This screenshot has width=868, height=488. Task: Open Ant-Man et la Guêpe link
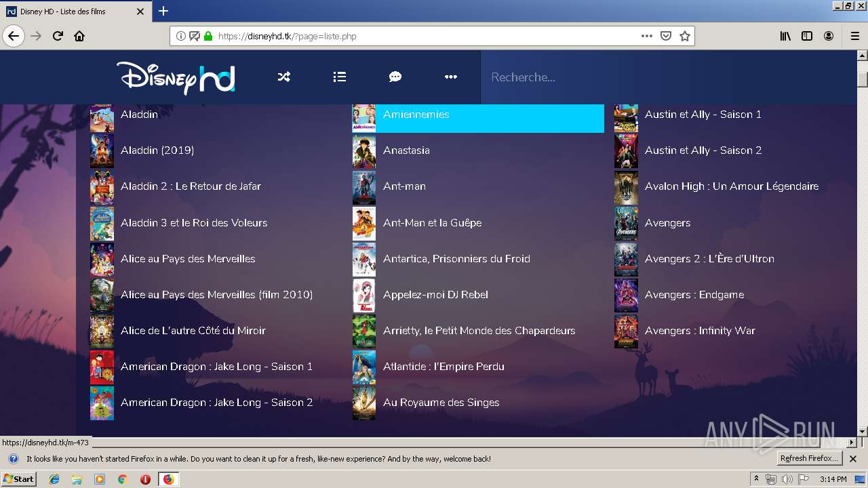[432, 222]
